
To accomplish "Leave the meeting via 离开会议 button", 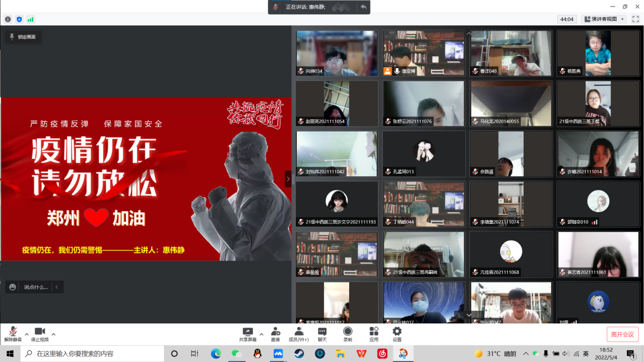I will click(622, 334).
